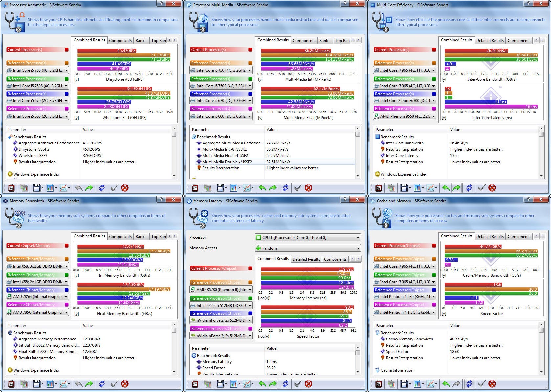The width and height of the screenshot is (551, 392).
Task: Click the green forward arrow in Memory Bandwidth toolbar
Action: 89,384
